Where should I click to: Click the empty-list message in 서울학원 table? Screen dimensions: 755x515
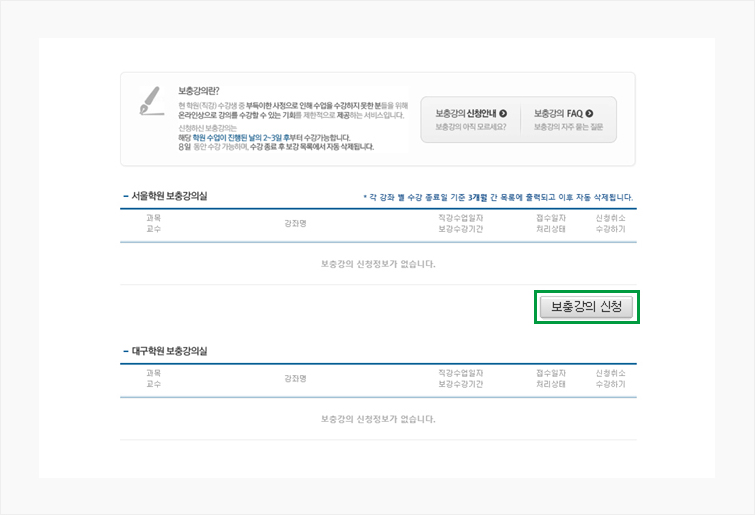pos(378,264)
